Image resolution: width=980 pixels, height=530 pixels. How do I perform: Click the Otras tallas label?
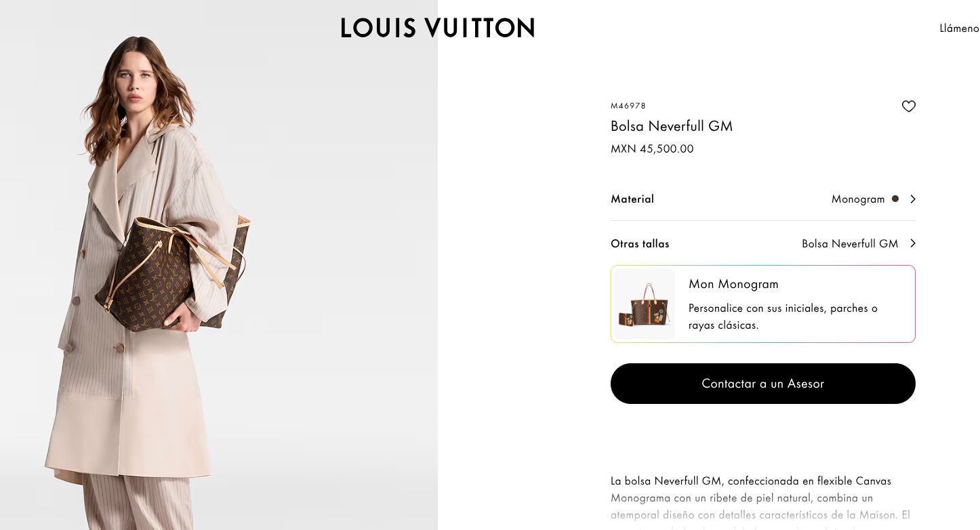click(x=640, y=244)
